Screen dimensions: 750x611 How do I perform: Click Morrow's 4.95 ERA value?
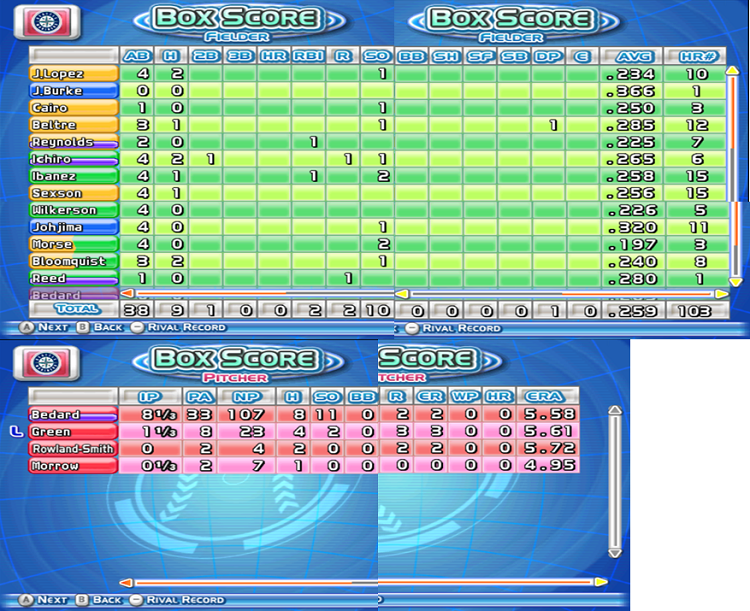(548, 465)
